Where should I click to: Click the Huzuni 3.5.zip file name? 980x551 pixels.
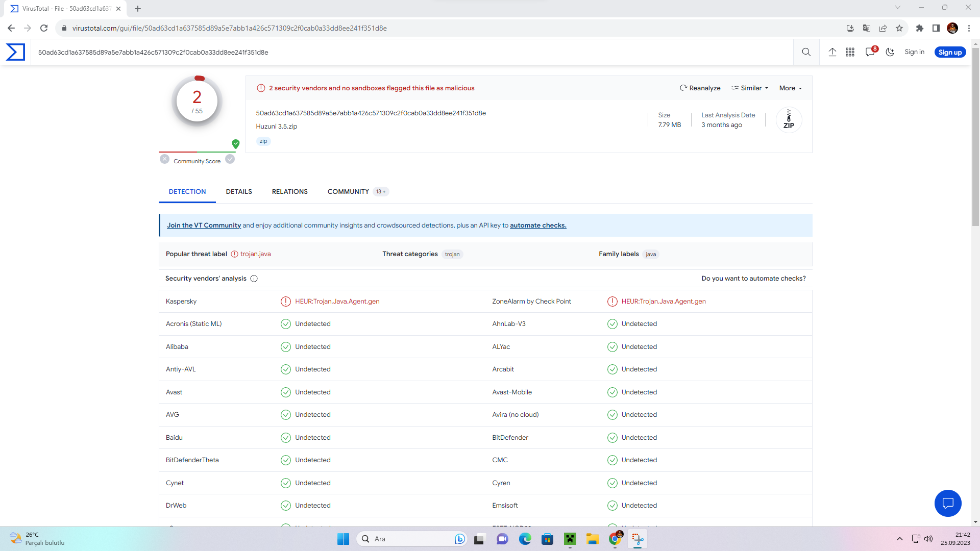(x=276, y=127)
